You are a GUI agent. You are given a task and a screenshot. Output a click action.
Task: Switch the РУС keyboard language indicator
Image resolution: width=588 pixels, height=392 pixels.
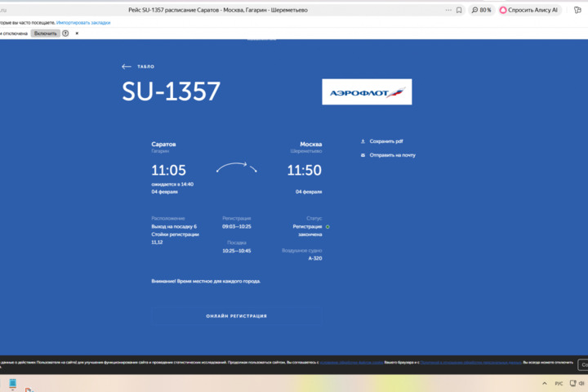(559, 383)
